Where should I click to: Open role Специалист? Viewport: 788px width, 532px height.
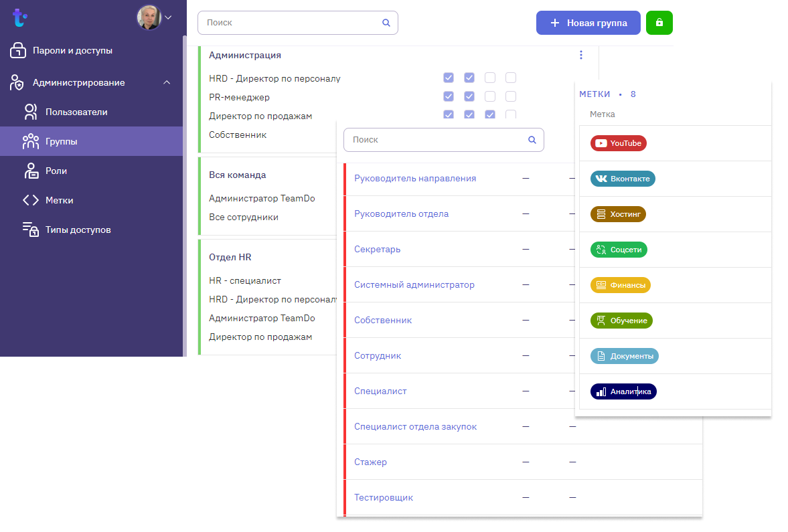pyautogui.click(x=380, y=391)
